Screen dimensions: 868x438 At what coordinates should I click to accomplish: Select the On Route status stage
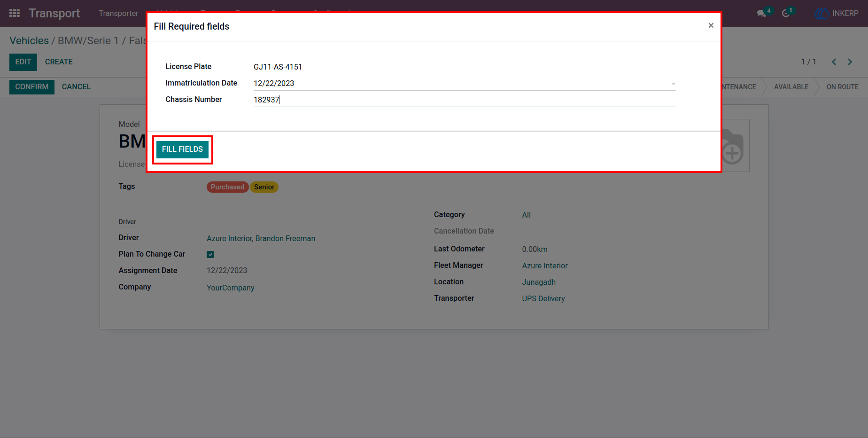(x=842, y=87)
